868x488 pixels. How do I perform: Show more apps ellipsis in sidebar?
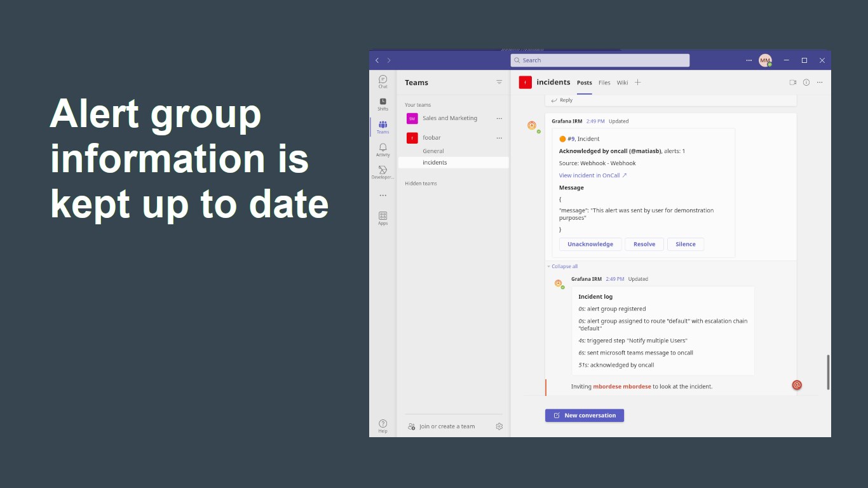[x=383, y=196]
